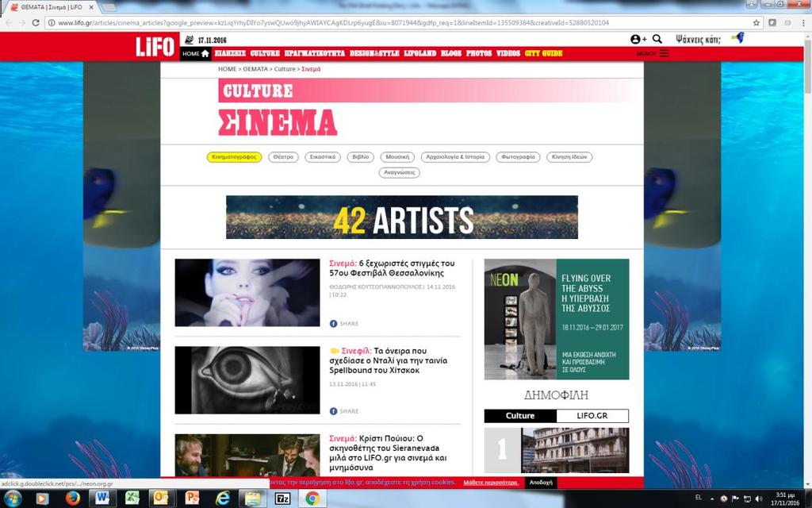Screen dimensions: 812x508
Task: Click the volume icon in system tray
Action: (x=759, y=498)
